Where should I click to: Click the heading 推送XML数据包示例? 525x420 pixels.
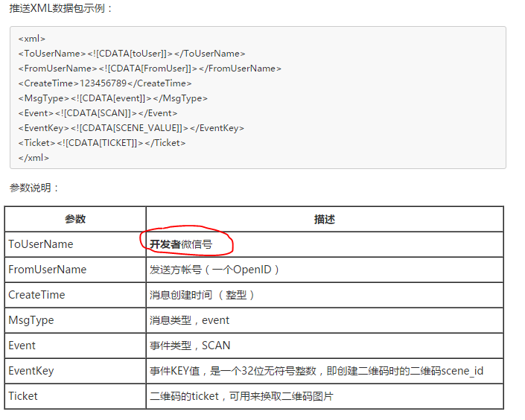click(x=60, y=8)
